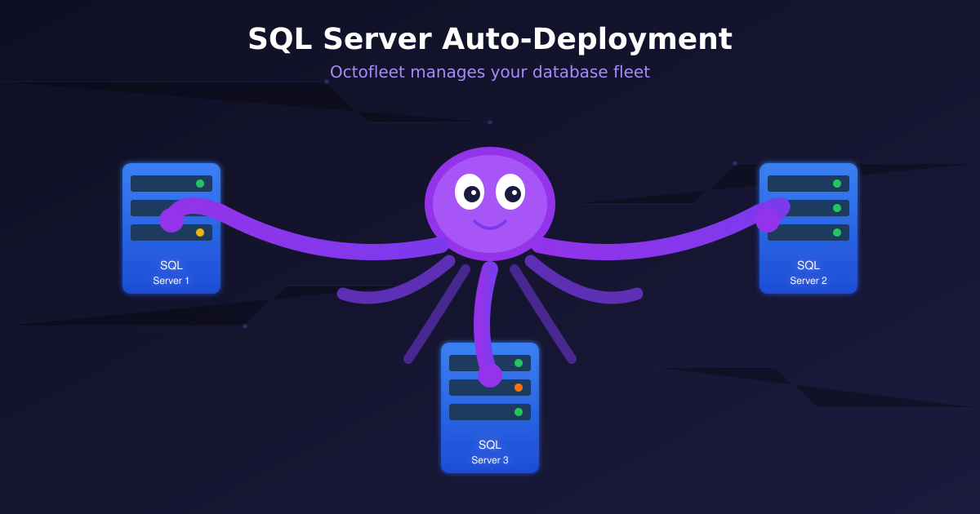Expand the Server 1 details panel
This screenshot has height=514, width=980.
pos(171,228)
